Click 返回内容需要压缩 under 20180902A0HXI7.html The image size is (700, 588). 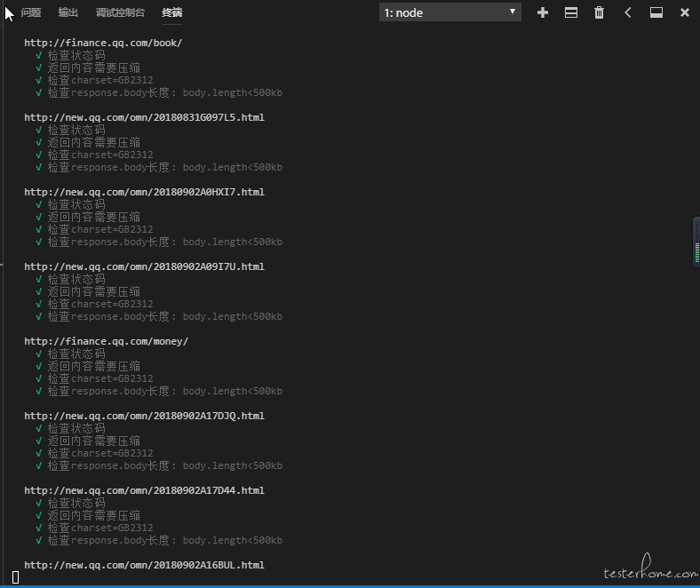(94, 217)
